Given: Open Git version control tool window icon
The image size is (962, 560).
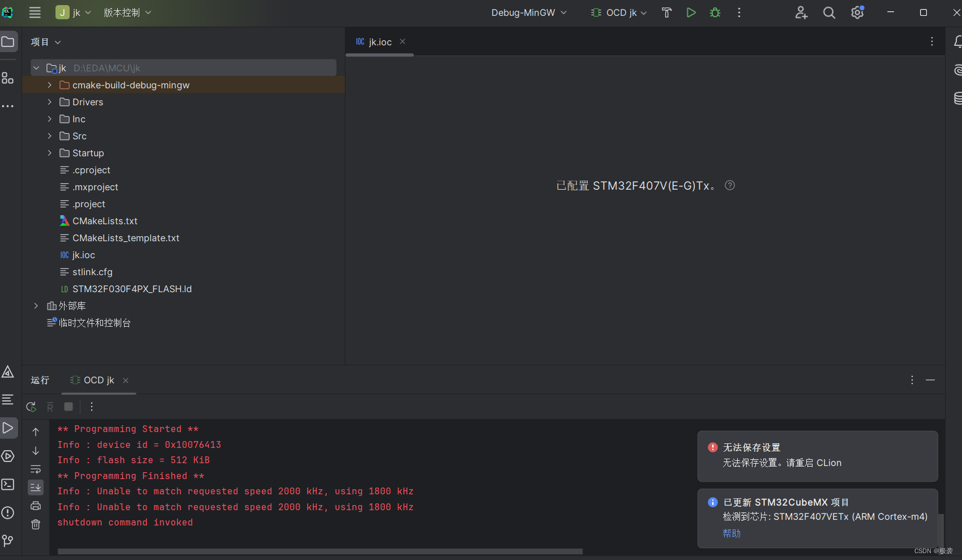Looking at the screenshot, I should coord(8,541).
